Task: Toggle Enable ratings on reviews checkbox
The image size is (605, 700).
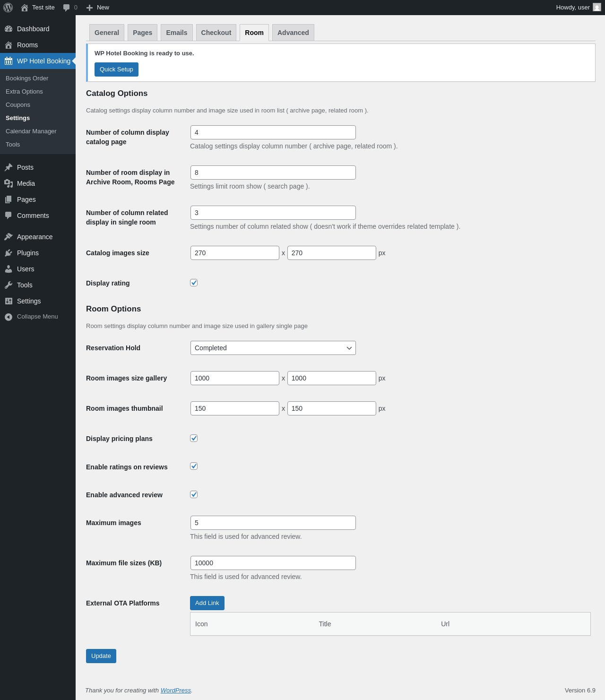Action: 194,466
